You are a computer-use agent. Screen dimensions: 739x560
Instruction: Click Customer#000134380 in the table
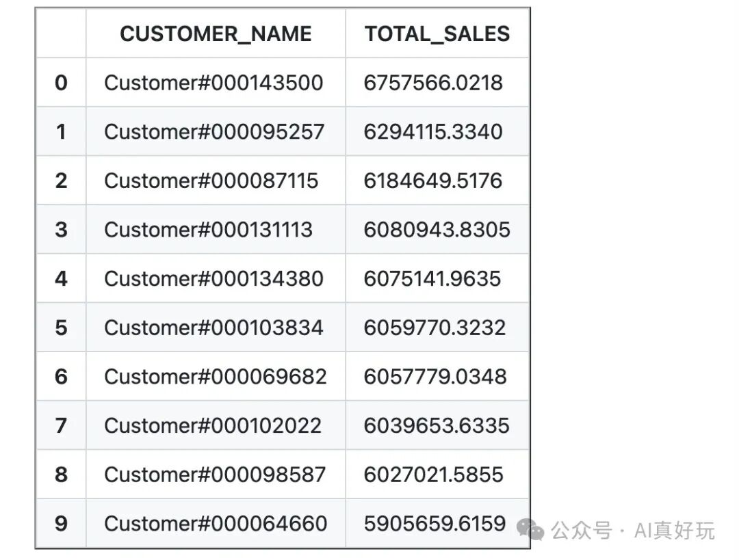[x=213, y=278]
